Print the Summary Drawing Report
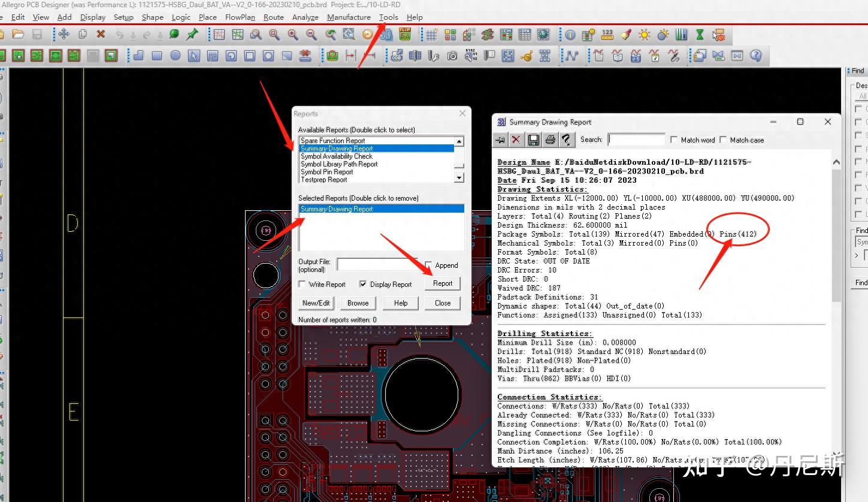Image resolution: width=868 pixels, height=502 pixels. [x=550, y=140]
